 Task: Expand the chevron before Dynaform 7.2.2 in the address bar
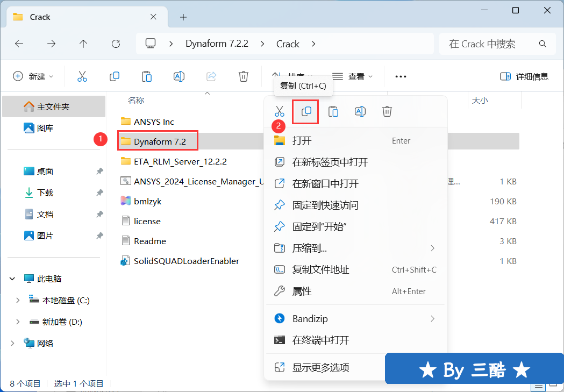(x=171, y=44)
